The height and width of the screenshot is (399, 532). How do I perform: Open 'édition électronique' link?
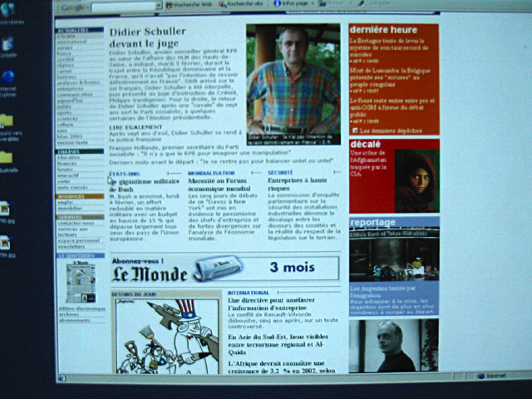[x=81, y=308]
